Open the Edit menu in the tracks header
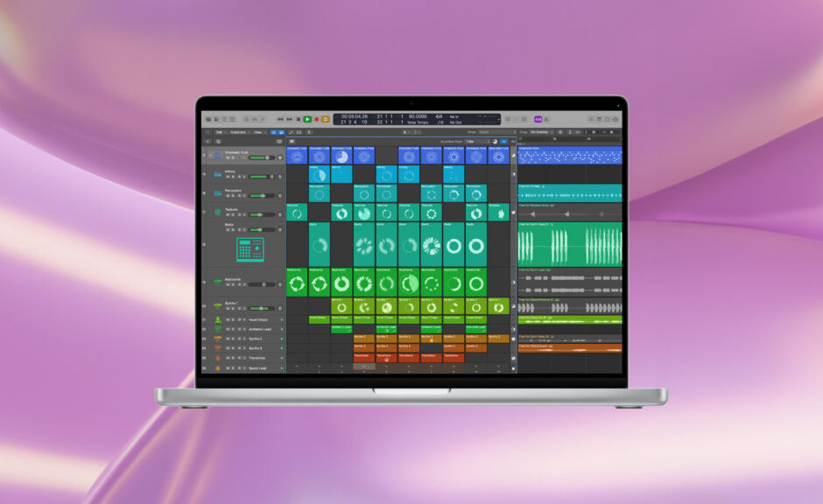 click(221, 131)
